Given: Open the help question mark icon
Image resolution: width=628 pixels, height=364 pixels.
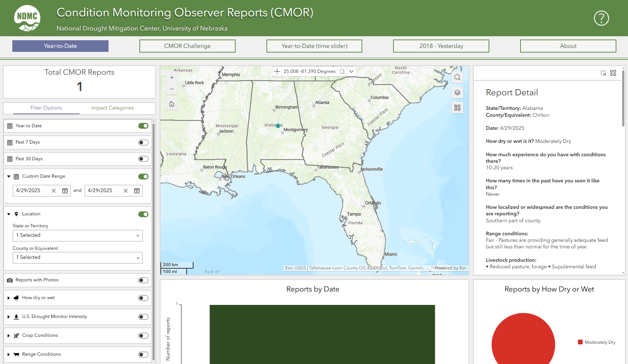Looking at the screenshot, I should [601, 18].
